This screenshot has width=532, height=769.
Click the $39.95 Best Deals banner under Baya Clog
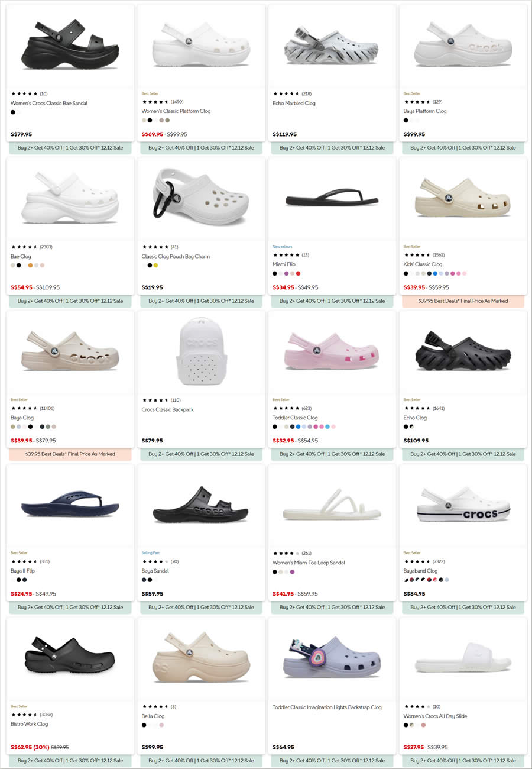coord(69,454)
